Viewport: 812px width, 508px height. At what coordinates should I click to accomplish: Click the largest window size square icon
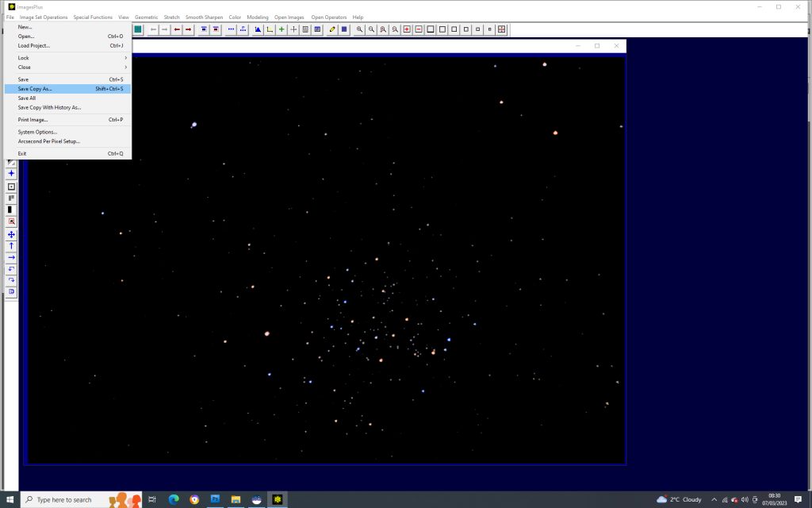coord(431,29)
